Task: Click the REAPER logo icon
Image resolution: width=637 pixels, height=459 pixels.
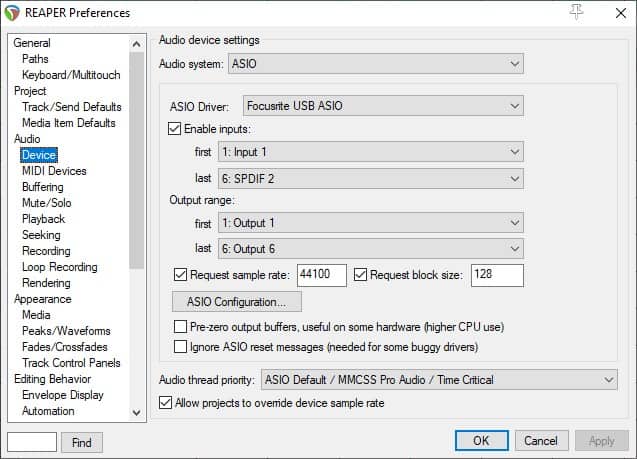Action: click(x=12, y=13)
